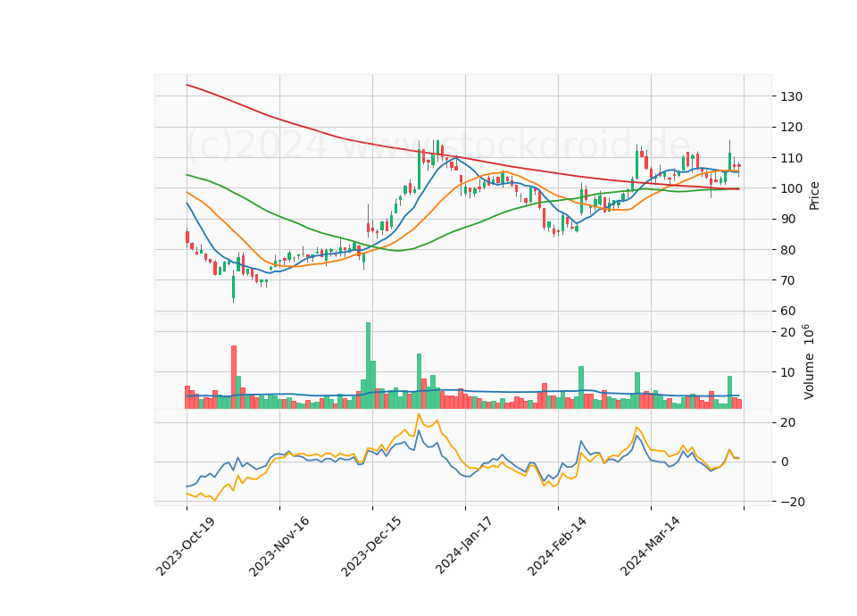Click the Volume axis title

[x=809, y=362]
